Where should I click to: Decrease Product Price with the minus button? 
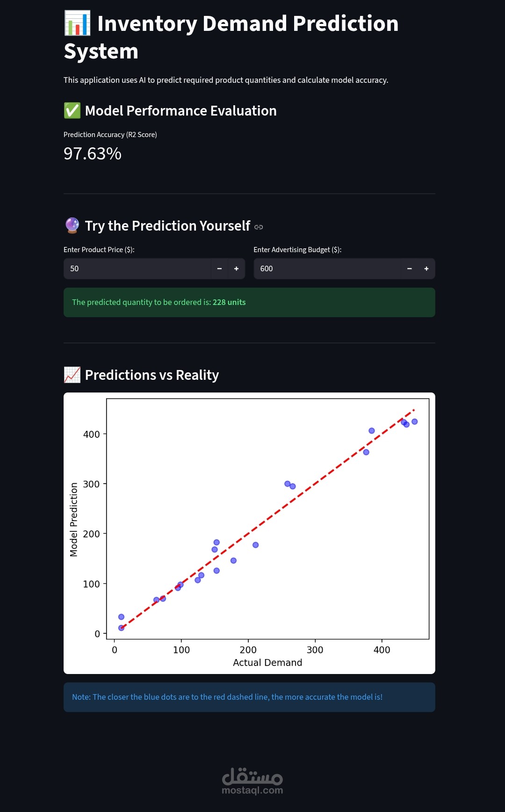[x=219, y=268]
